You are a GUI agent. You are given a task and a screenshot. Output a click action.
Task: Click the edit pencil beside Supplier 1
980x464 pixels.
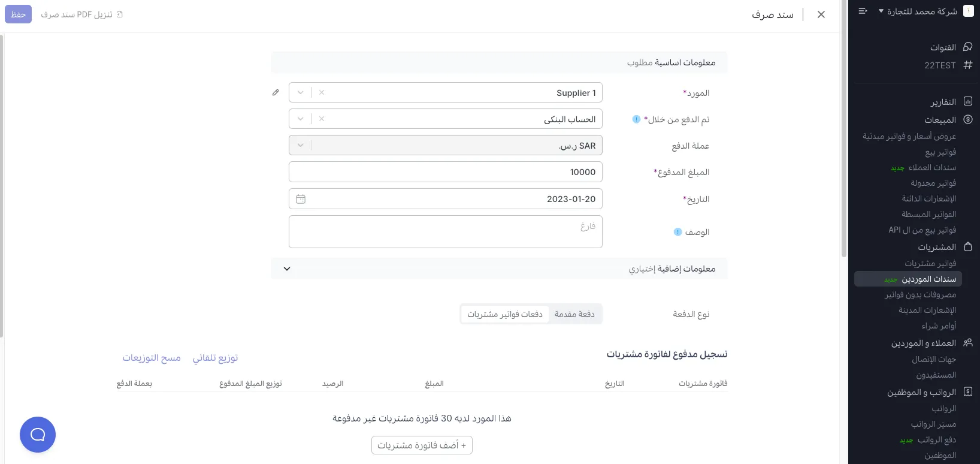[x=276, y=92]
